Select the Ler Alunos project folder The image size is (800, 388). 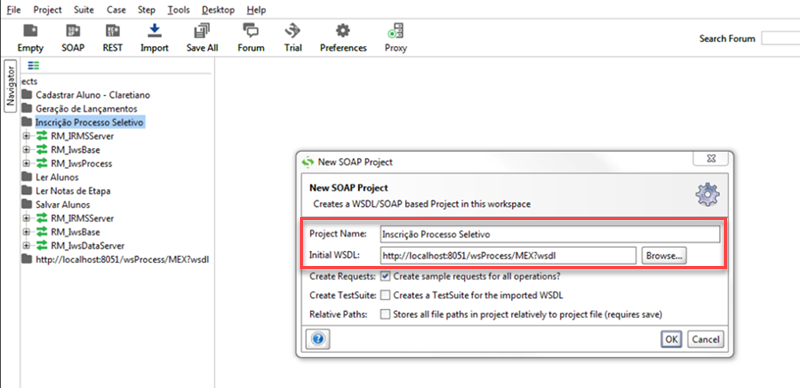[x=57, y=177]
